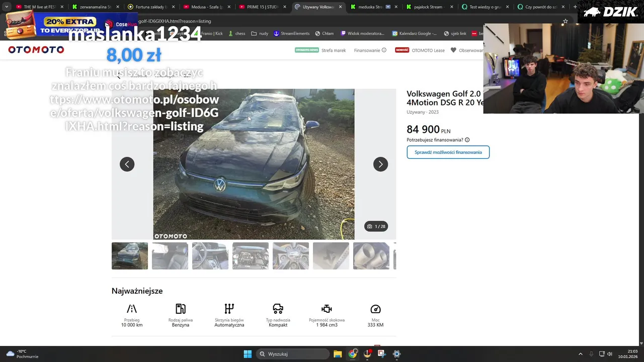Click the Typ nadwozia car body icon
Image resolution: width=644 pixels, height=362 pixels.
point(278,309)
